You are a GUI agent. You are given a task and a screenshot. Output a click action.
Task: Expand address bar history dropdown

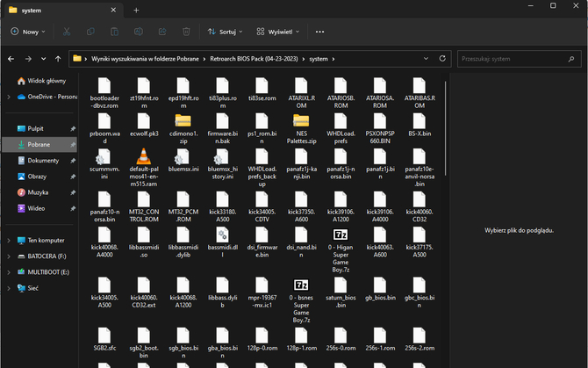coord(426,59)
